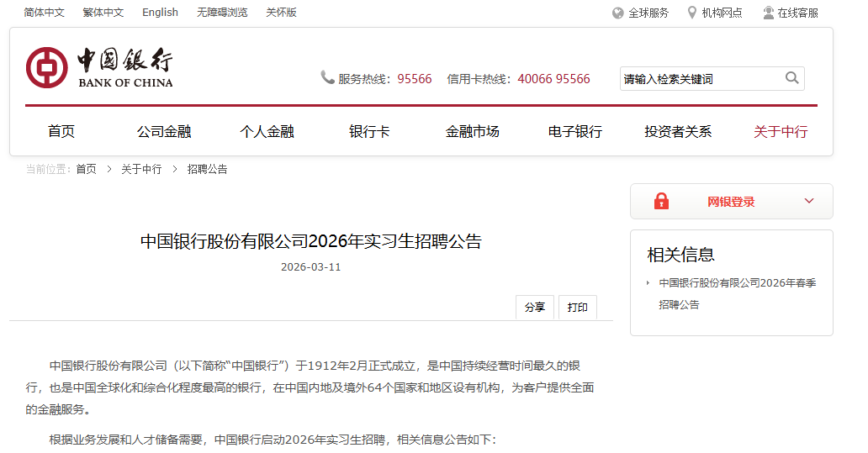
Task: Open 银行卡 navigation menu
Action: point(369,132)
